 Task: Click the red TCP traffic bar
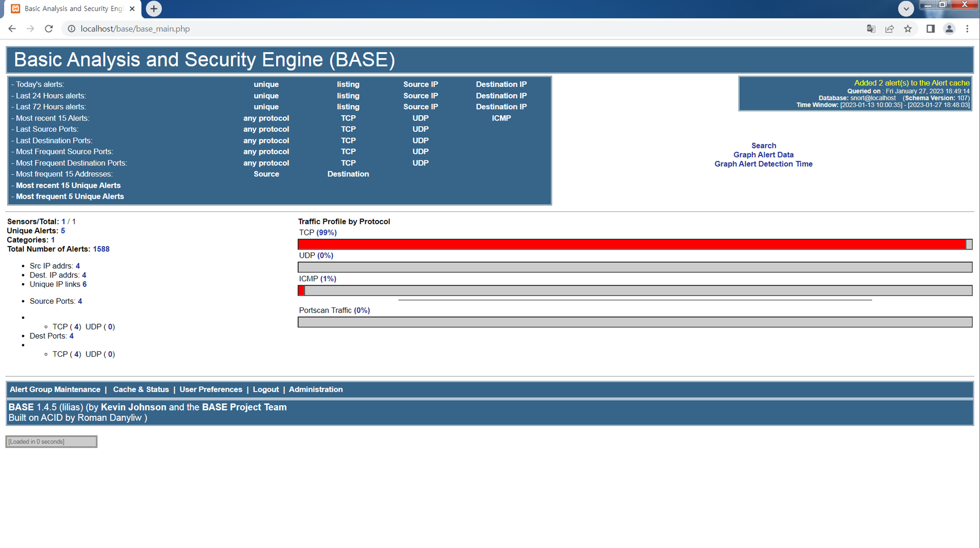click(632, 244)
